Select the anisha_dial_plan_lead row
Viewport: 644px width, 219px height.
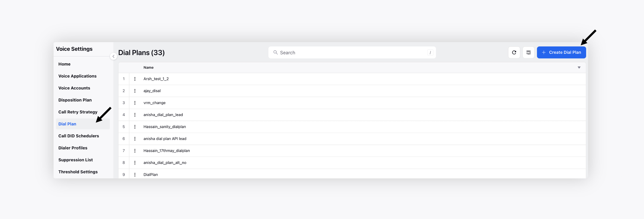(x=352, y=115)
